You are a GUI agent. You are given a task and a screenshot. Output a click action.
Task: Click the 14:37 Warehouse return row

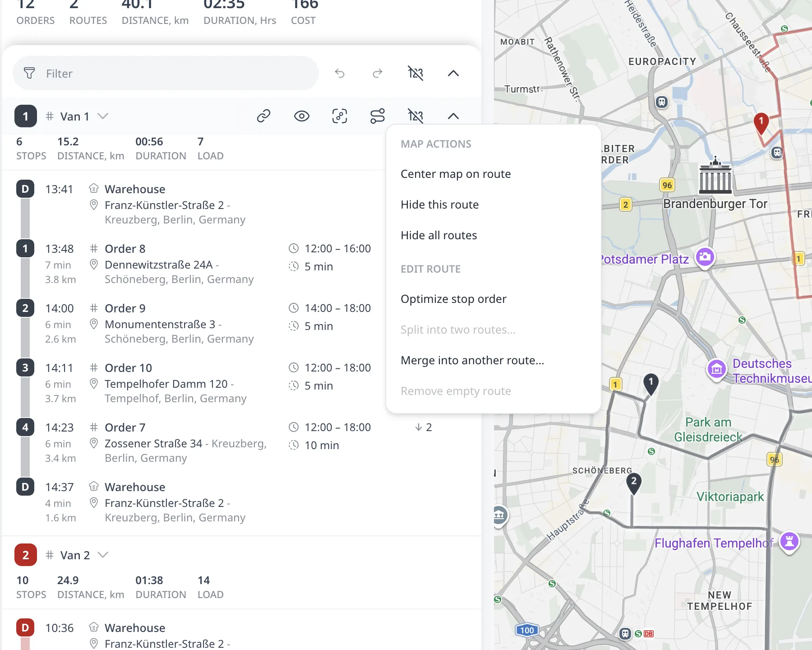point(241,502)
